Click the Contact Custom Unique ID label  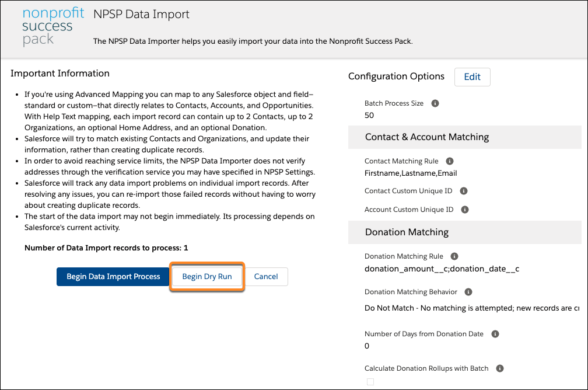click(408, 191)
